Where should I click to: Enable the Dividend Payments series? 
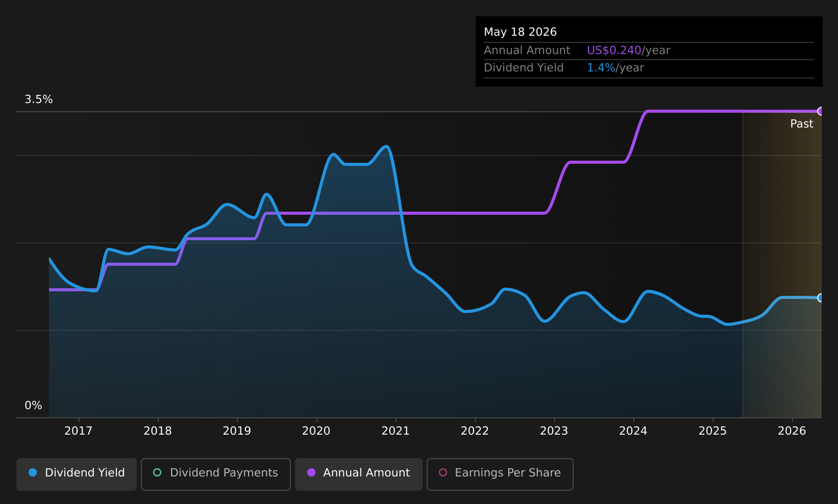(216, 474)
